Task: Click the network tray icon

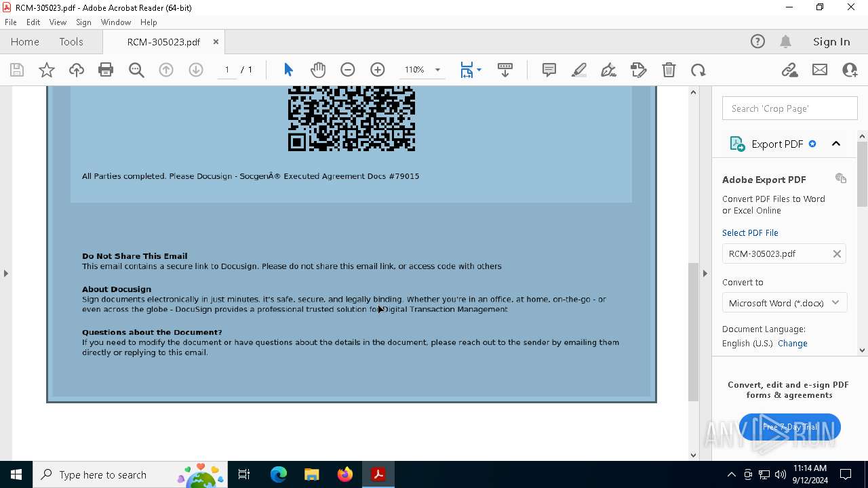Action: (764, 474)
